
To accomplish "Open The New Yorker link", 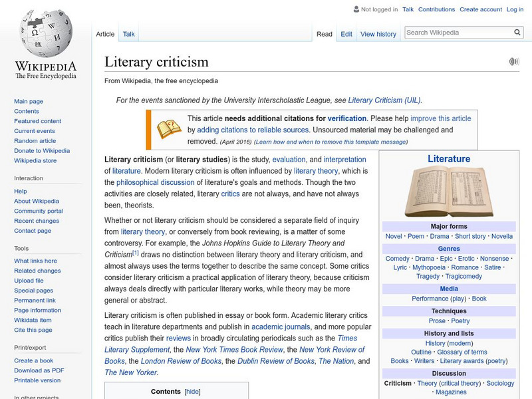I will point(130,372).
